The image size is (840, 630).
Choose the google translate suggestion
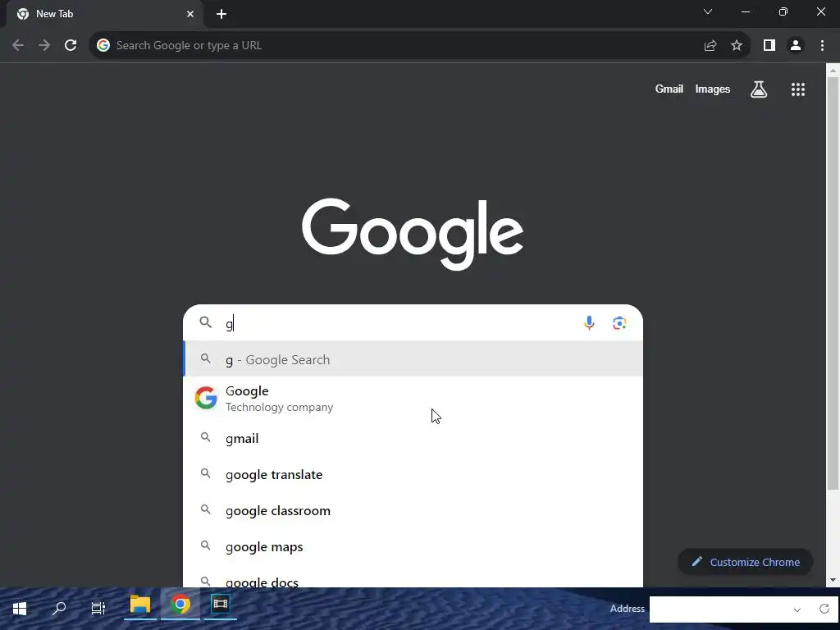point(413,475)
